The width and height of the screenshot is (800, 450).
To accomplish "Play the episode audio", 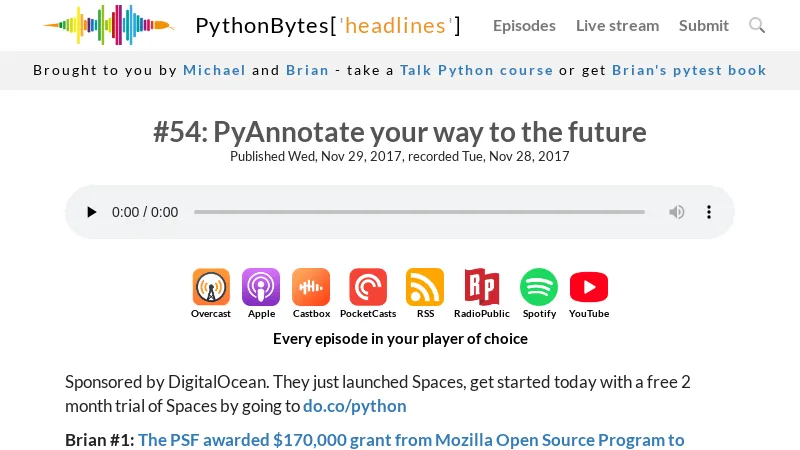I will click(92, 212).
